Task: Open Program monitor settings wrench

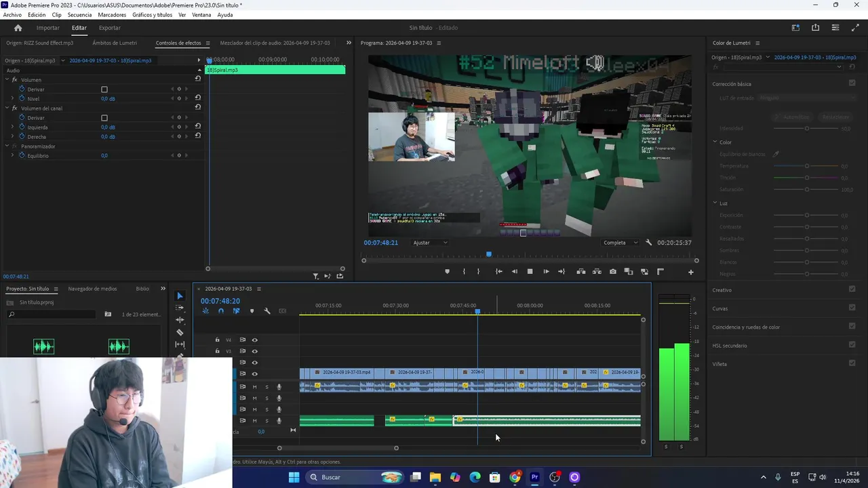Action: click(649, 243)
